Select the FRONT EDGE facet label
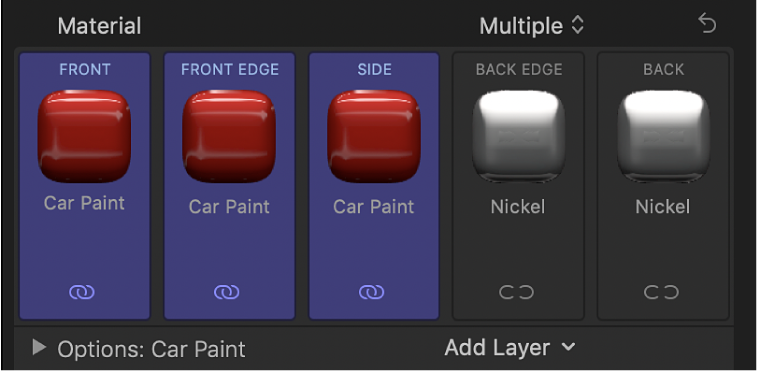 point(230,70)
